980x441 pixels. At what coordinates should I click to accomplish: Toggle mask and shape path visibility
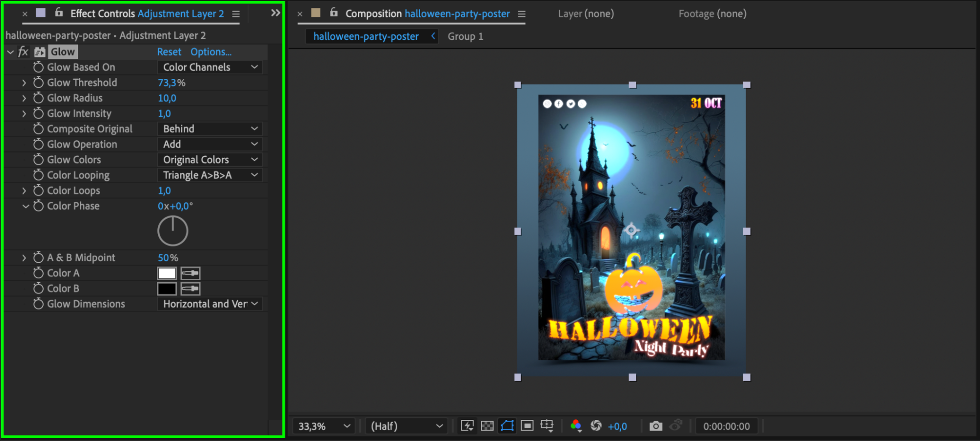point(507,426)
